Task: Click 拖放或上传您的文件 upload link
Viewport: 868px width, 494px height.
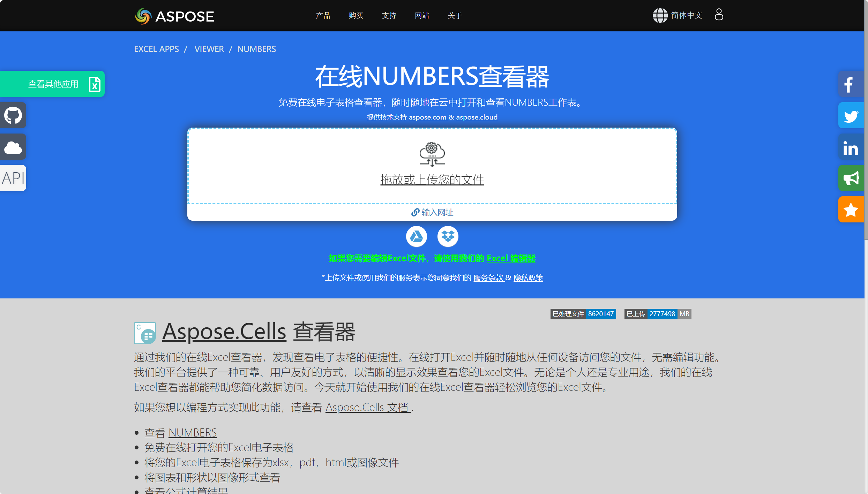Action: [432, 180]
